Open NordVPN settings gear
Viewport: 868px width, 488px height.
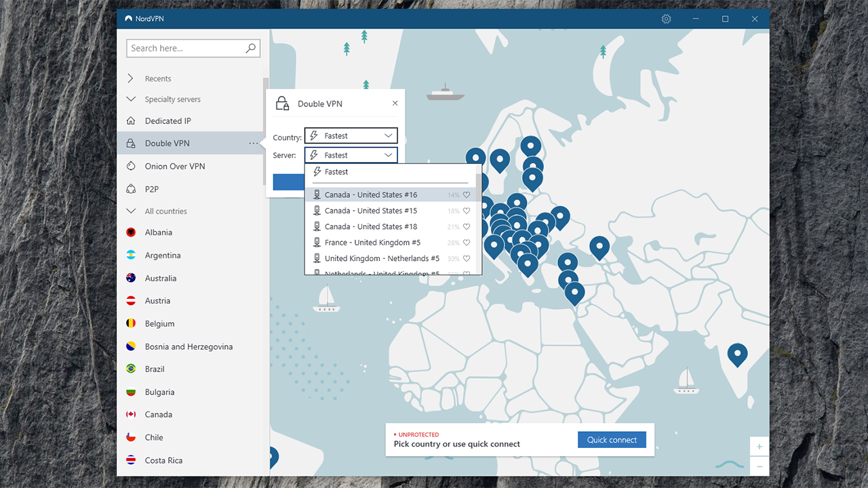pos(666,19)
